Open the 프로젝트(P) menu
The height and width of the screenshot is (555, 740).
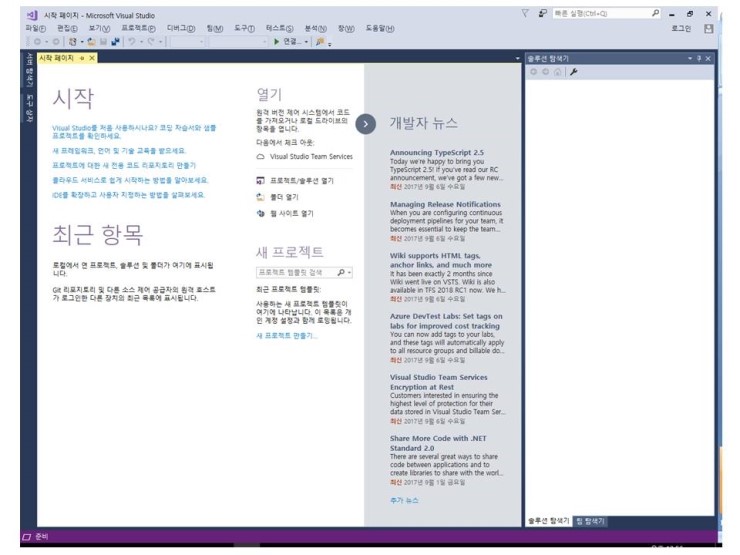coord(138,29)
